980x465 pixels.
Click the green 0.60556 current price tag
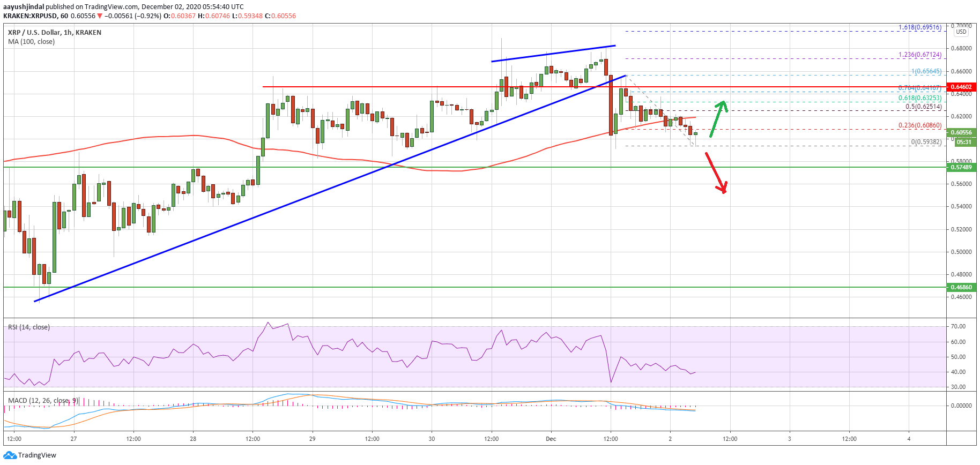tap(961, 132)
